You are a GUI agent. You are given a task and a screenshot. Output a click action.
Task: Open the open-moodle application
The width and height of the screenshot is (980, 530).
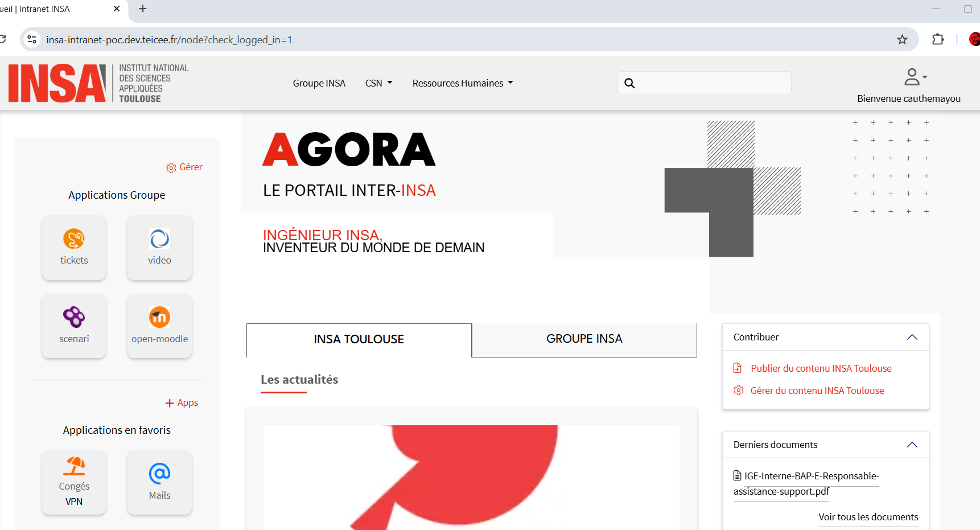(x=159, y=326)
